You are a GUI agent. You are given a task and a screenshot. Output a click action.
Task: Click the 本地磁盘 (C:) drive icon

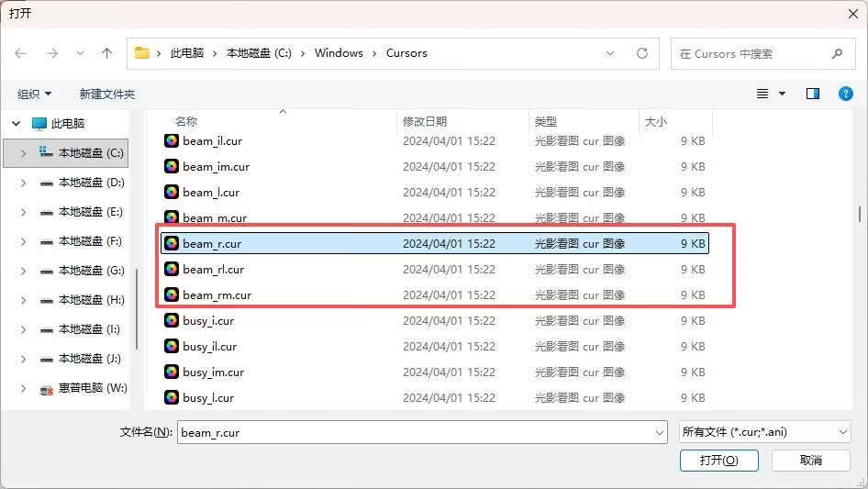pos(47,151)
